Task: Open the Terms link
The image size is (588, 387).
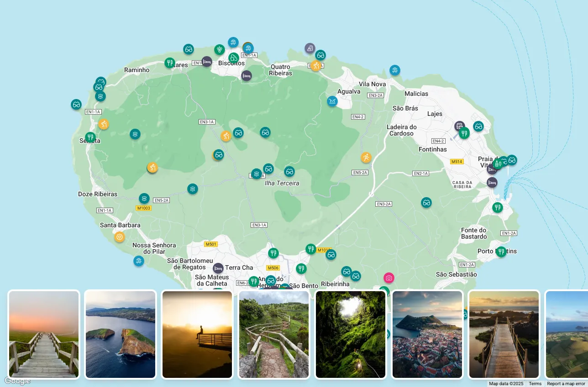Action: pos(535,384)
